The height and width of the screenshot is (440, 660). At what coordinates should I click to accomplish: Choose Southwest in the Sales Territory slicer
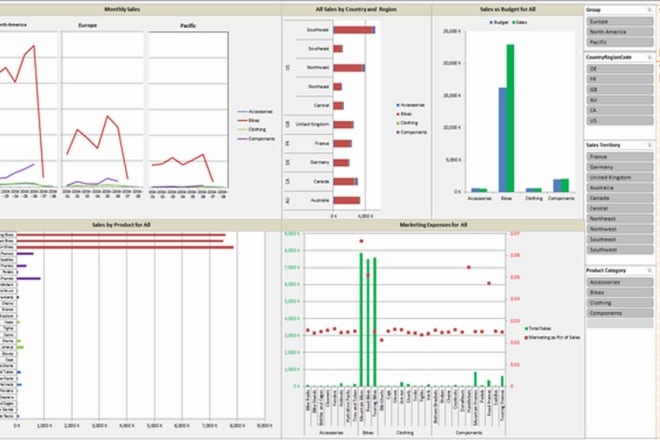point(620,250)
